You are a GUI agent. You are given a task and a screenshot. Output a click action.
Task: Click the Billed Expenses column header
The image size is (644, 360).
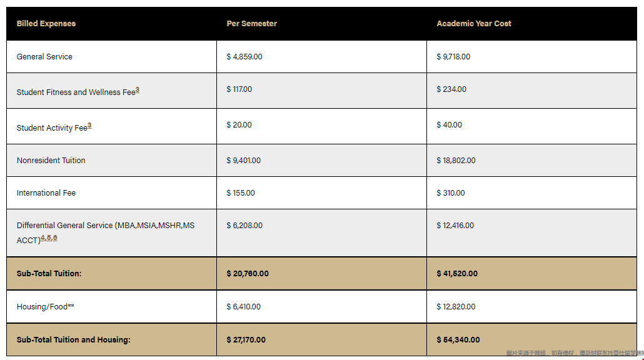tap(46, 23)
